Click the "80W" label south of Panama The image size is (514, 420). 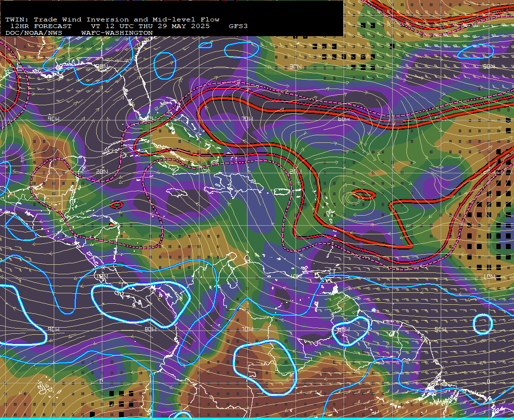point(150,329)
